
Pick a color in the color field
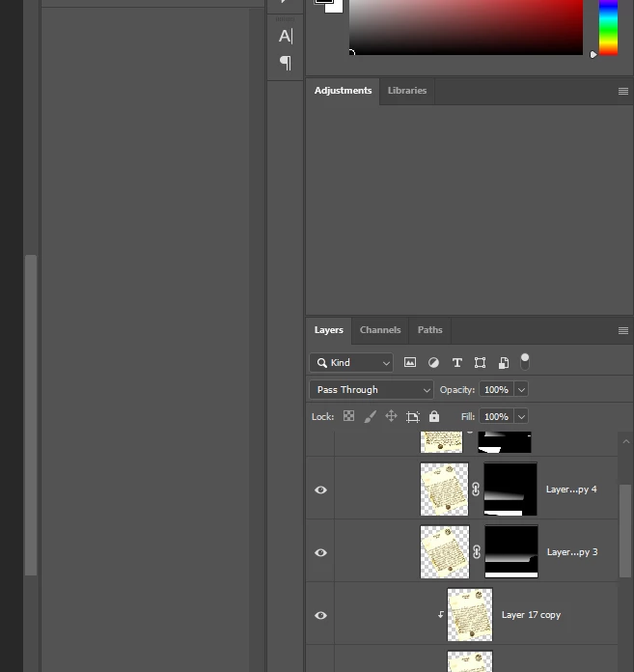[x=466, y=27]
